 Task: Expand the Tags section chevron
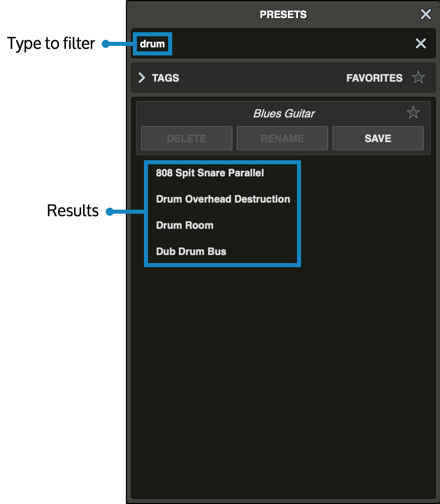pos(141,78)
